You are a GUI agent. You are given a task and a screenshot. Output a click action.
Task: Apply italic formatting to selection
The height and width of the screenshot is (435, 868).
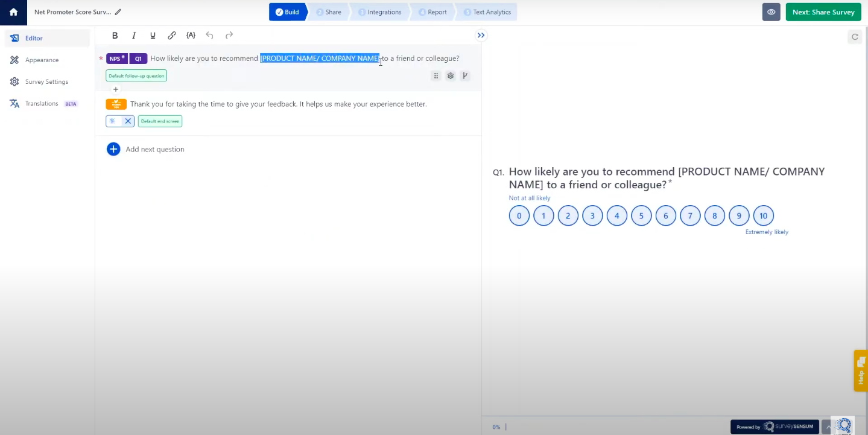click(134, 36)
